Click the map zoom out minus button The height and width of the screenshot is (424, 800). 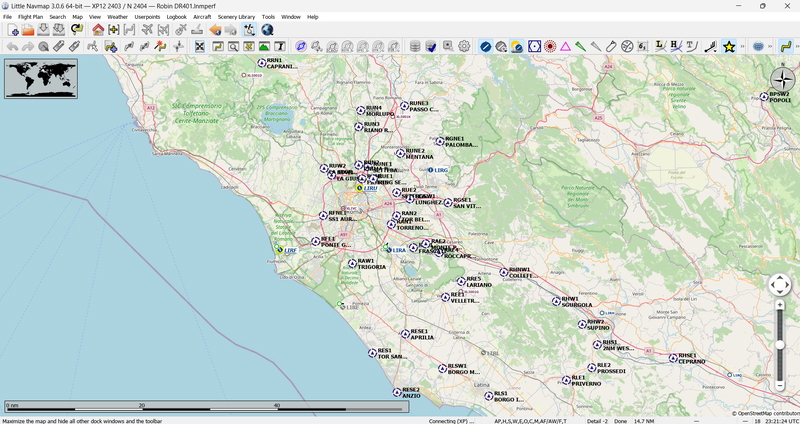click(780, 384)
